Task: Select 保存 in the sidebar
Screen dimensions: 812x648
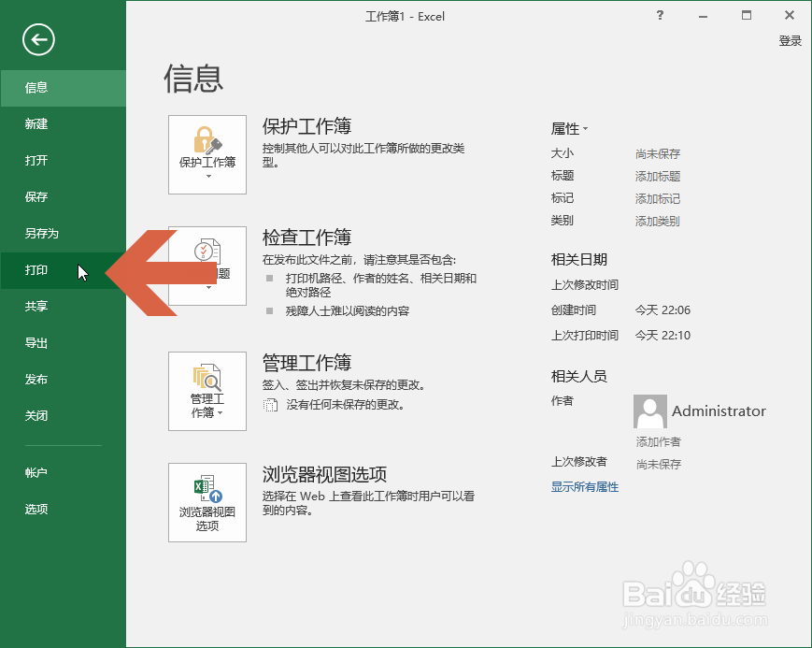Action: pos(64,197)
